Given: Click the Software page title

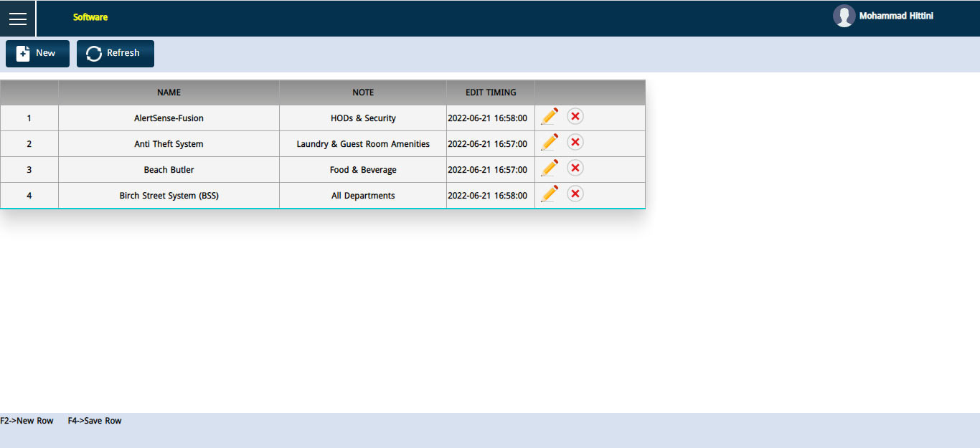Looking at the screenshot, I should pyautogui.click(x=90, y=17).
